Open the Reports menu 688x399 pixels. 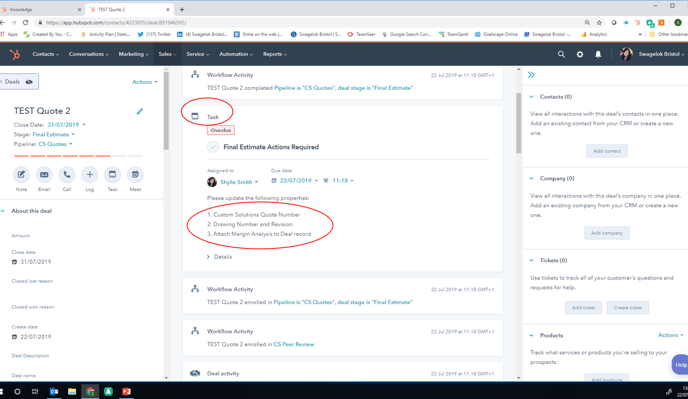click(x=275, y=54)
